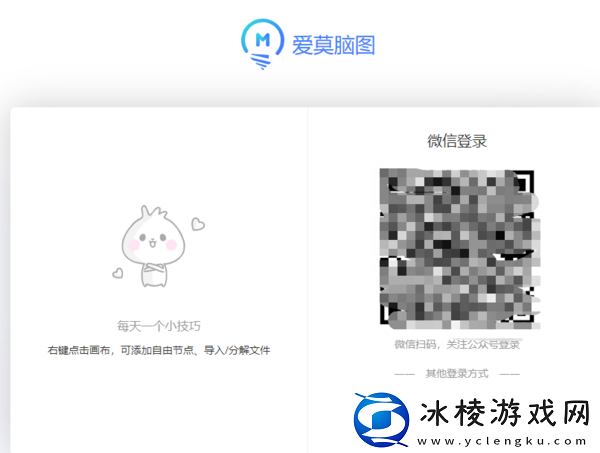Click the 爱莫脑图 brand title text
The image size is (600, 453).
pos(333,45)
